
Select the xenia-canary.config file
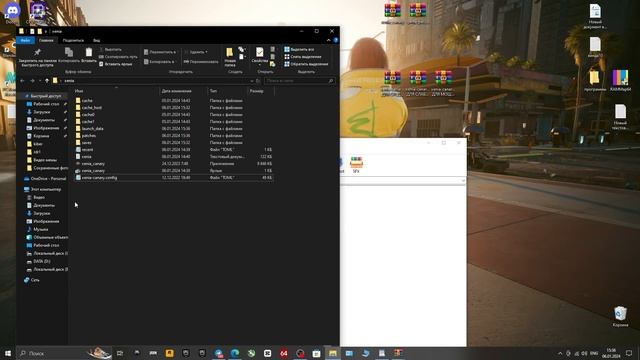tap(173, 178)
